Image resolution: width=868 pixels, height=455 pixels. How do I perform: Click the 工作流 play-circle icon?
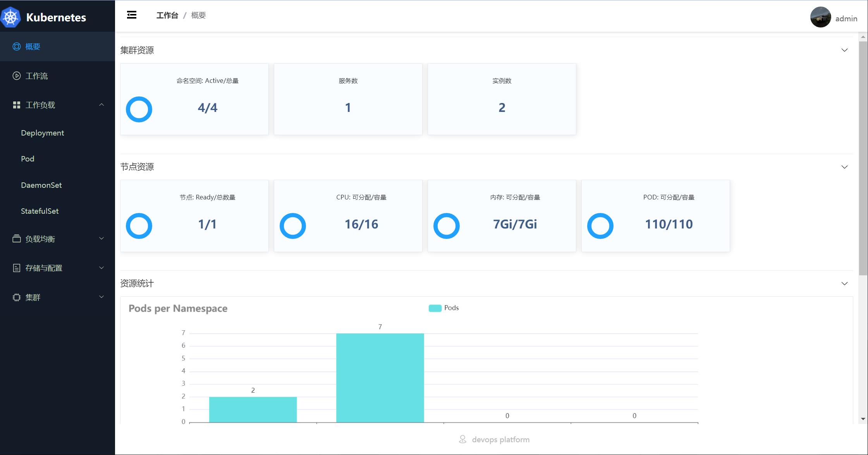pyautogui.click(x=17, y=76)
